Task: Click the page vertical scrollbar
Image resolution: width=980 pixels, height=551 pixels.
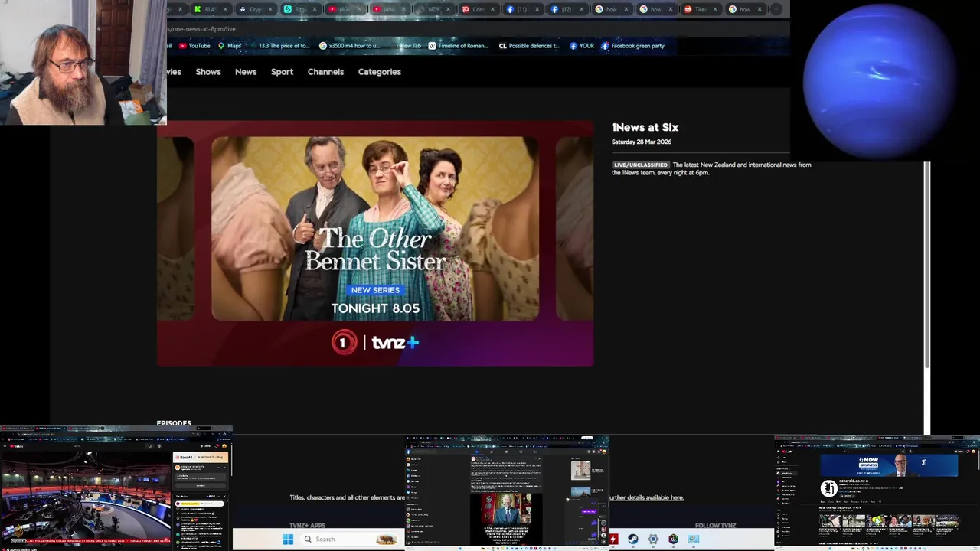Action: tap(927, 264)
